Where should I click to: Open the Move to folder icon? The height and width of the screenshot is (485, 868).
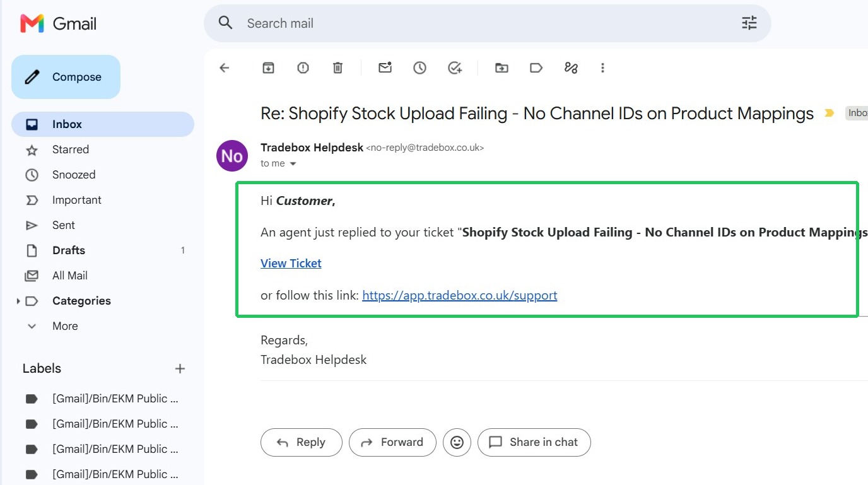501,67
